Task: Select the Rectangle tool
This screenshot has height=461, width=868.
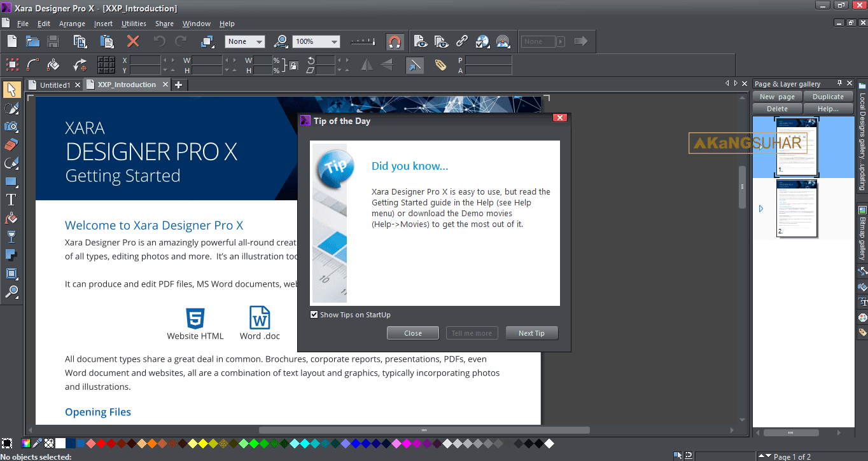Action: [x=11, y=182]
